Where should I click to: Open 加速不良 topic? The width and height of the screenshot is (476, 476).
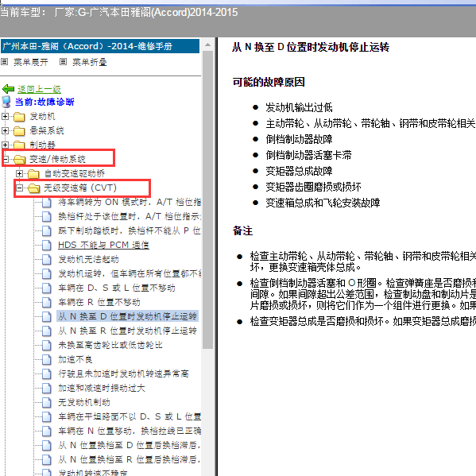pyautogui.click(x=75, y=359)
